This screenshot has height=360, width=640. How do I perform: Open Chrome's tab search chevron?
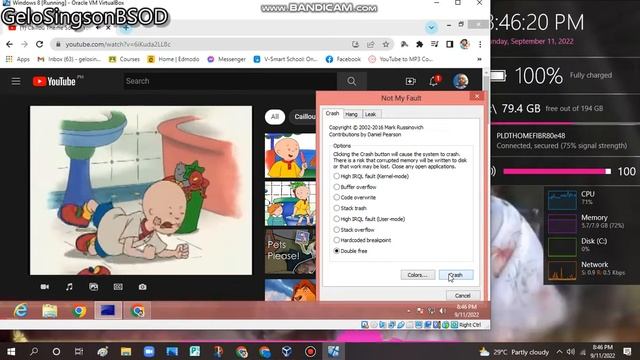pos(431,28)
